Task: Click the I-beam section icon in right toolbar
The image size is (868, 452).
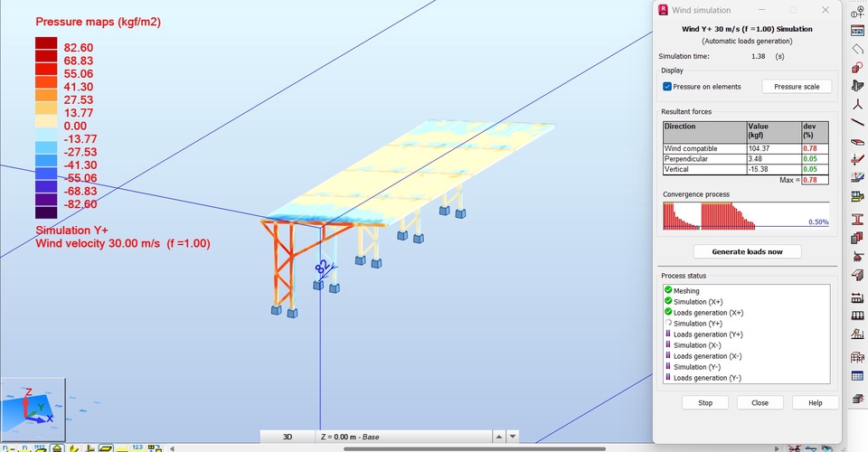Action: 857,220
